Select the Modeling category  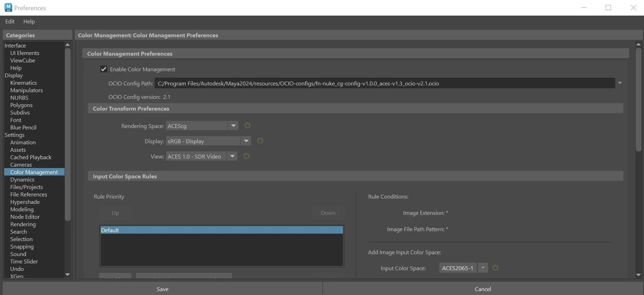pos(22,209)
